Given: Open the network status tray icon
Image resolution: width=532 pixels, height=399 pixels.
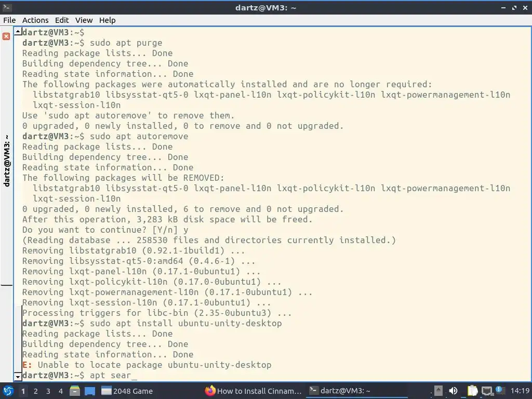Looking at the screenshot, I should click(x=487, y=391).
